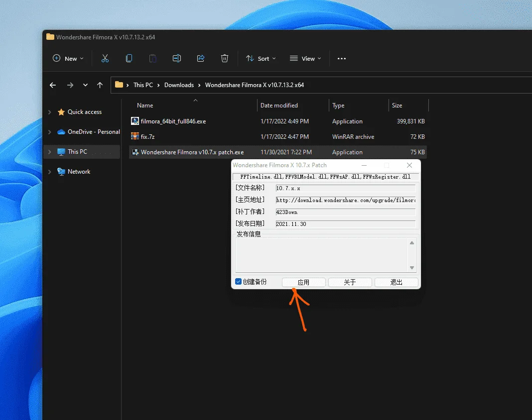Image resolution: width=532 pixels, height=420 pixels.
Task: Toggle the 创建备份 backup checkbox
Action: 238,282
